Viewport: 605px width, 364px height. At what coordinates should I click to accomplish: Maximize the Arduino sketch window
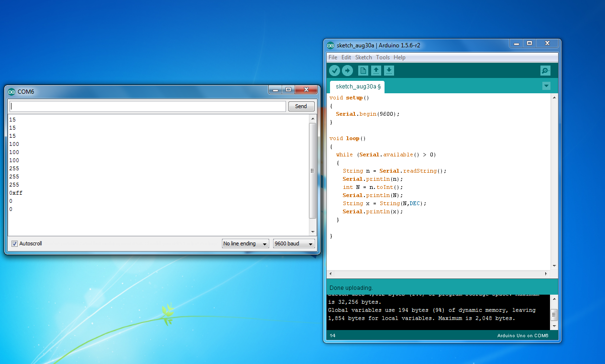point(529,44)
